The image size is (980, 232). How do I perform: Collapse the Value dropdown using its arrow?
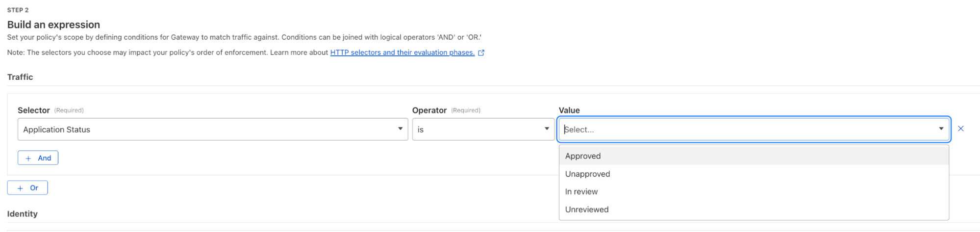pyautogui.click(x=941, y=129)
